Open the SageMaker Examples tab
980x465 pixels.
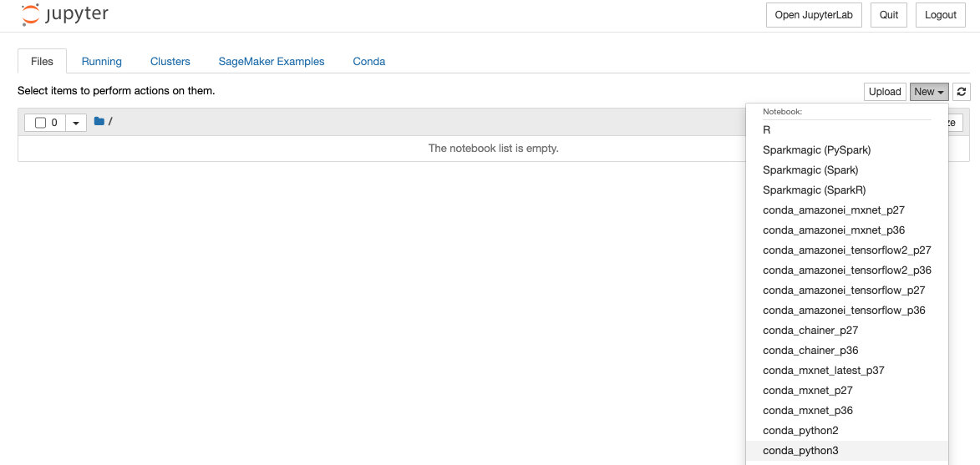click(x=272, y=61)
